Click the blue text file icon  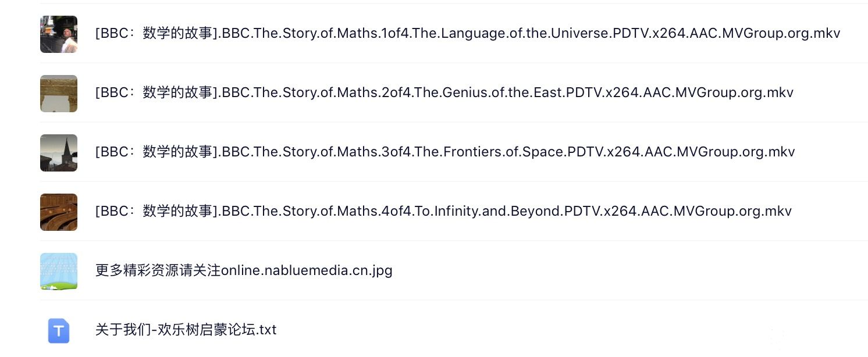pyautogui.click(x=59, y=331)
